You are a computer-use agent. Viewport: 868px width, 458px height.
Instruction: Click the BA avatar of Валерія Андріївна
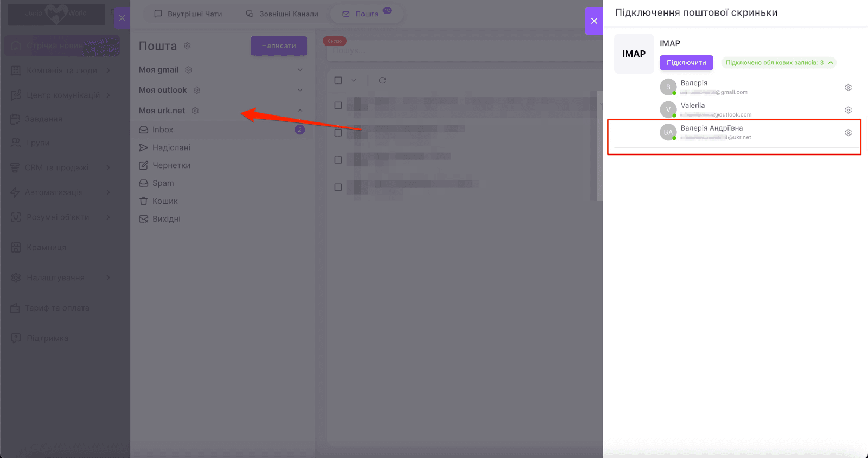coord(668,132)
